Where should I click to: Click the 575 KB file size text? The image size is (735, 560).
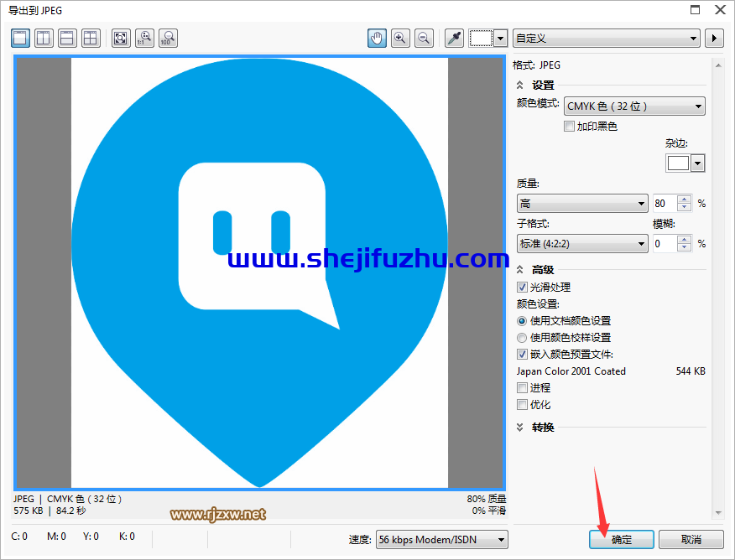coord(29,511)
